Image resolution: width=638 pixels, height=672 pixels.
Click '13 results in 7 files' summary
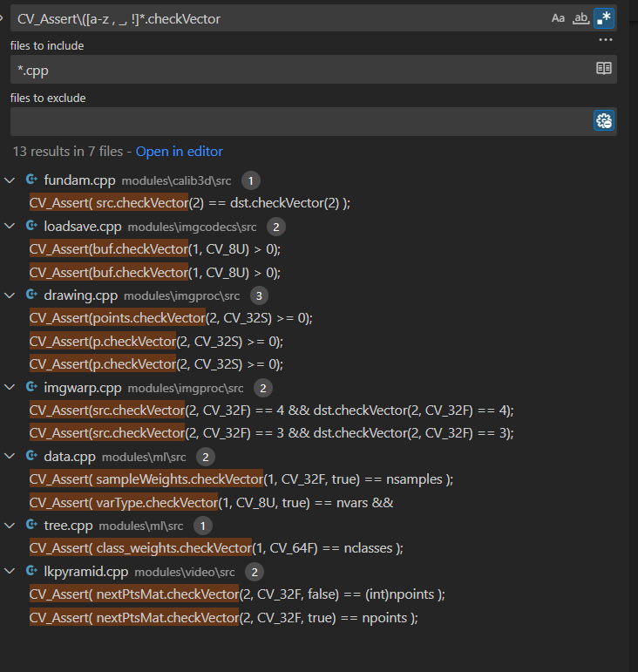pos(68,152)
